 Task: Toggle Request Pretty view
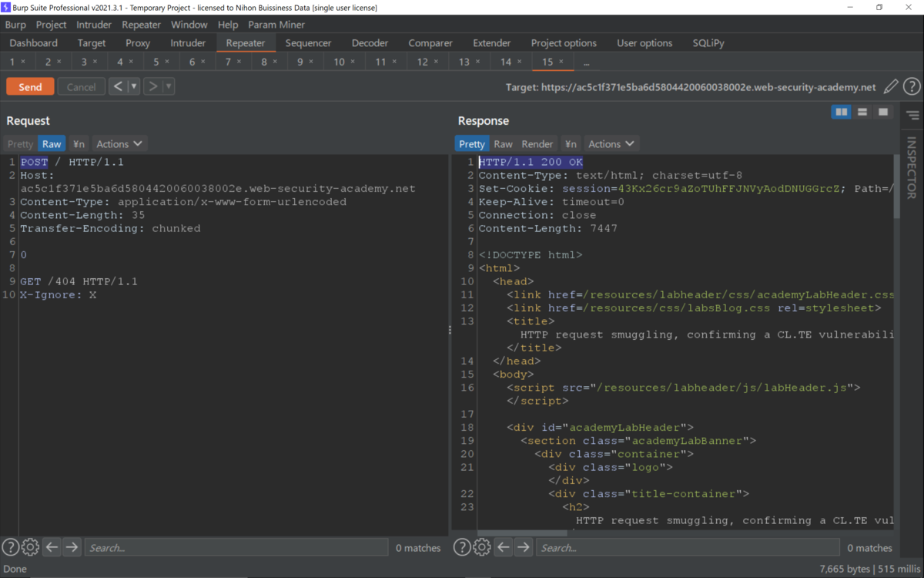(x=21, y=144)
